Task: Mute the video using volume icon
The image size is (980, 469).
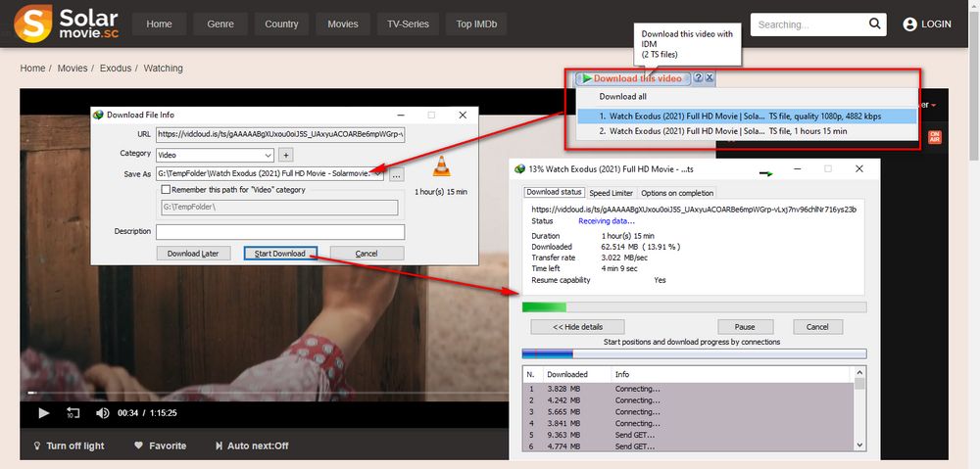Action: click(103, 413)
